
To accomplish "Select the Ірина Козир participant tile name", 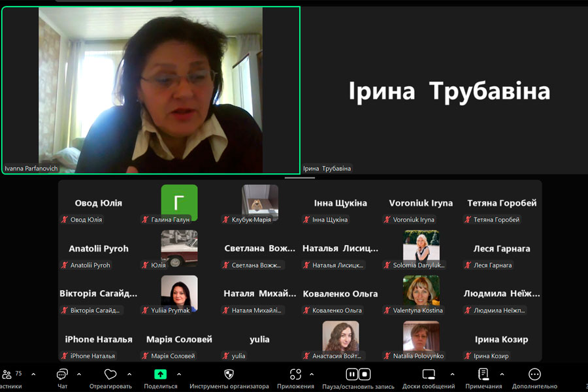I will coord(501,339).
